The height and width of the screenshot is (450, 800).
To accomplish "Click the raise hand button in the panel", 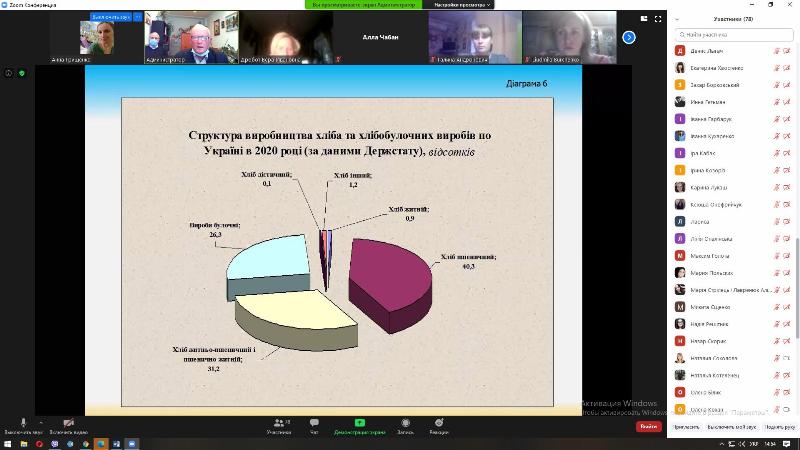I will pos(780,427).
